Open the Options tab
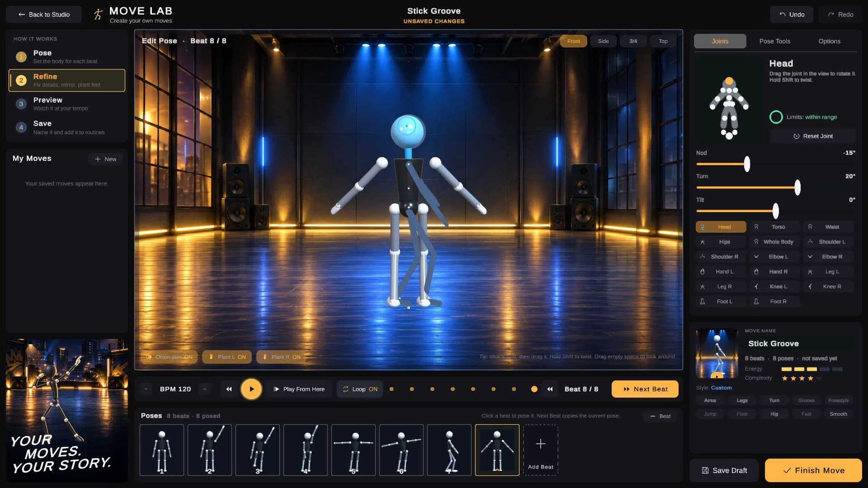868x488 pixels. (x=829, y=41)
